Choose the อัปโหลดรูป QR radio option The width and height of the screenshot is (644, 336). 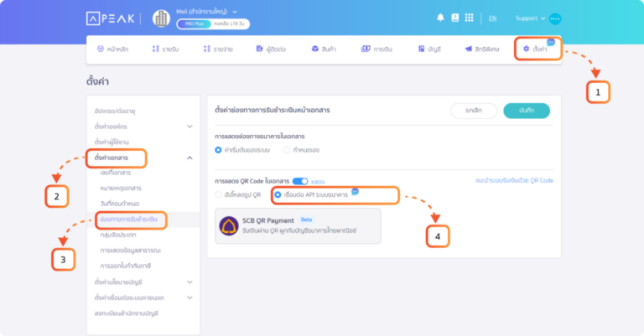click(x=219, y=194)
